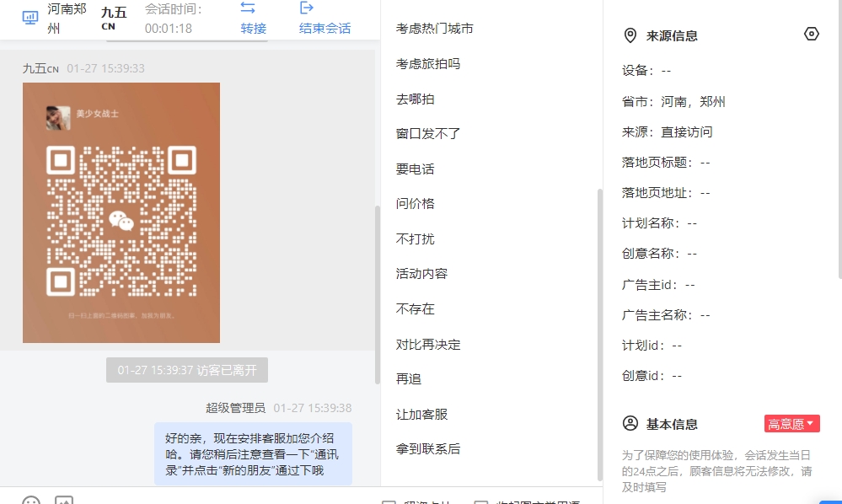The height and width of the screenshot is (504, 842).
Task: Click the monitor icon beside 河南郑州
Action: (x=30, y=18)
